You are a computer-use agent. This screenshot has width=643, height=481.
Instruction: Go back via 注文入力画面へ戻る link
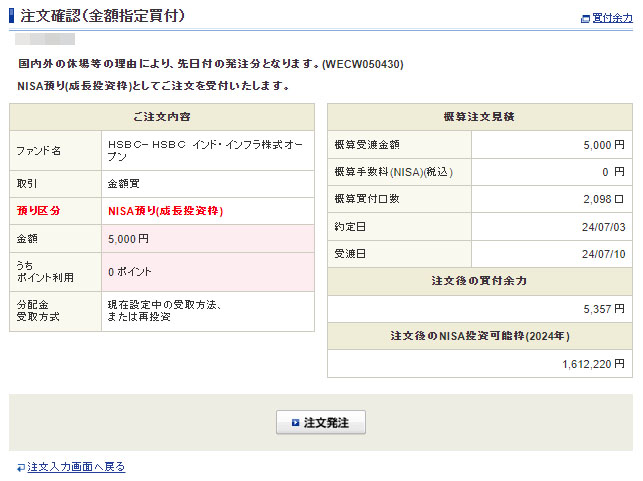pyautogui.click(x=76, y=467)
